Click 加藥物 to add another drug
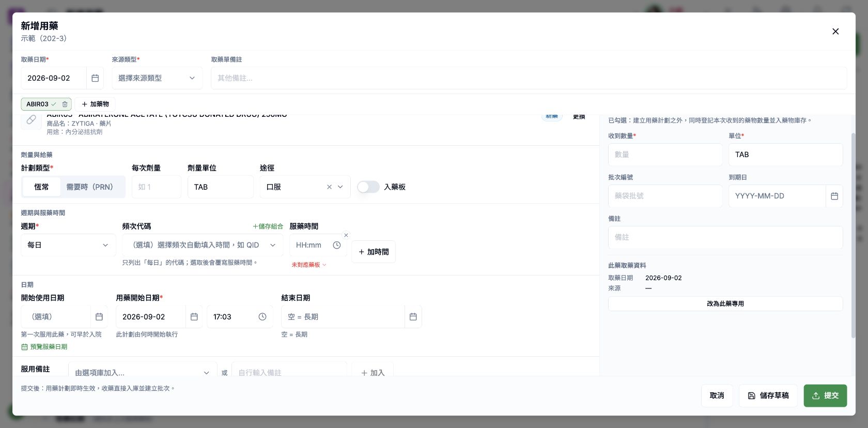Screen dimensions: 868x428 point(95,104)
